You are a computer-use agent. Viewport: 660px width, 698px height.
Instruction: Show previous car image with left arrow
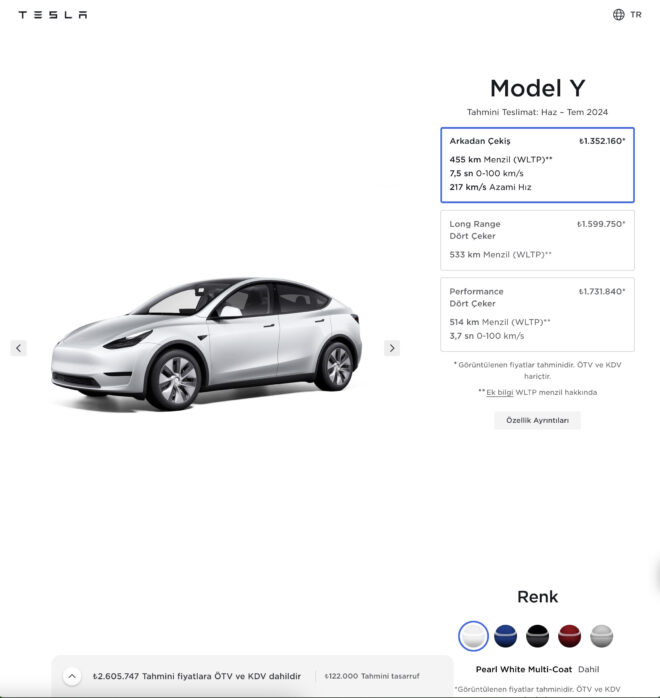[19, 348]
